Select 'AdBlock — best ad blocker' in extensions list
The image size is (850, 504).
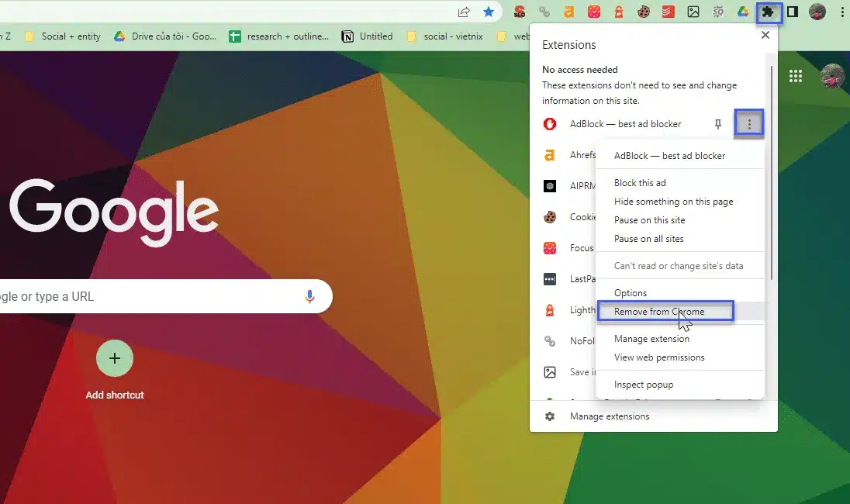[625, 124]
